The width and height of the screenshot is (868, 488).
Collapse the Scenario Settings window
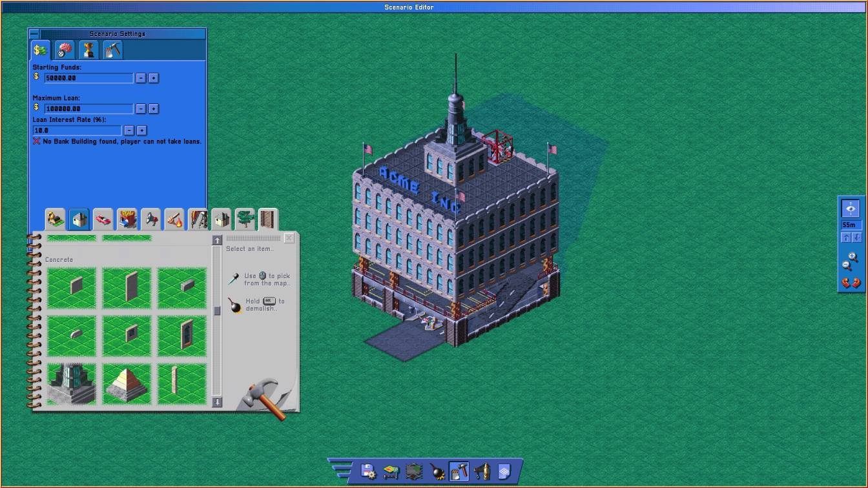point(34,34)
